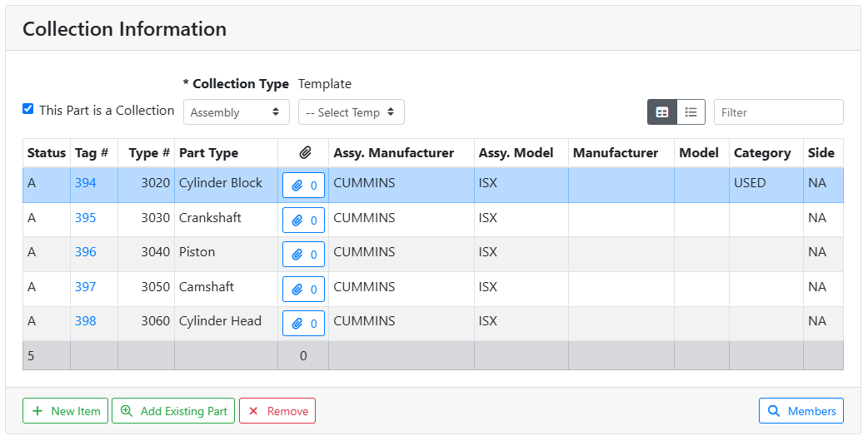868x436 pixels.
Task: Open tag number 394 link
Action: pyautogui.click(x=86, y=183)
